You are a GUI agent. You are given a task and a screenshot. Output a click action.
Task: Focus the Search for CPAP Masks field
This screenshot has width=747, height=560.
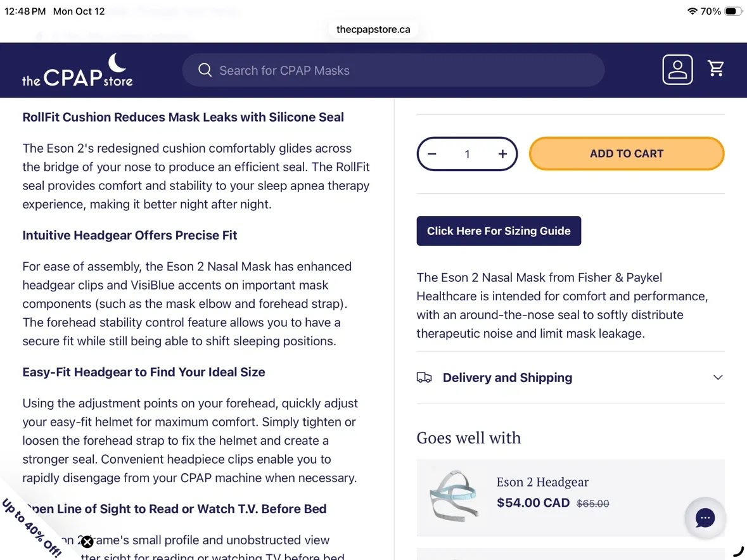393,70
